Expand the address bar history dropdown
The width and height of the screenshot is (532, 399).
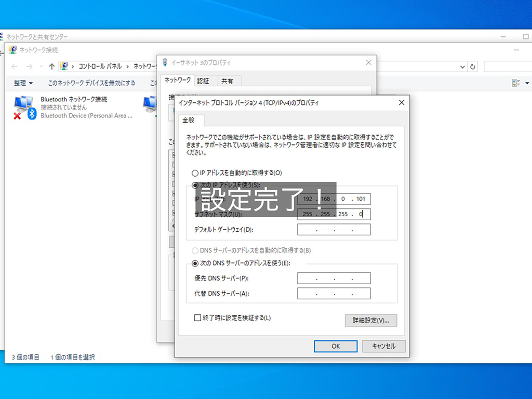click(462, 66)
